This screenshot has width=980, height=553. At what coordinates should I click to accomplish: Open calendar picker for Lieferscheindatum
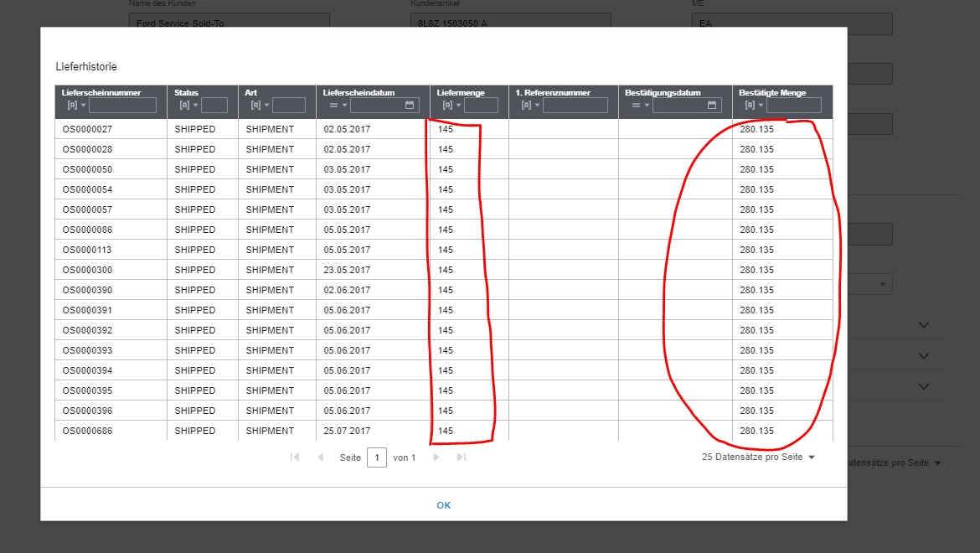click(x=410, y=105)
